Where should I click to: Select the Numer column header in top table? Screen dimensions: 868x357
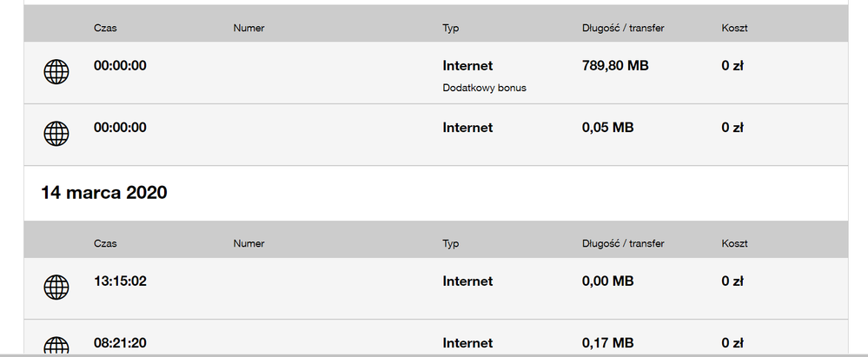point(248,28)
